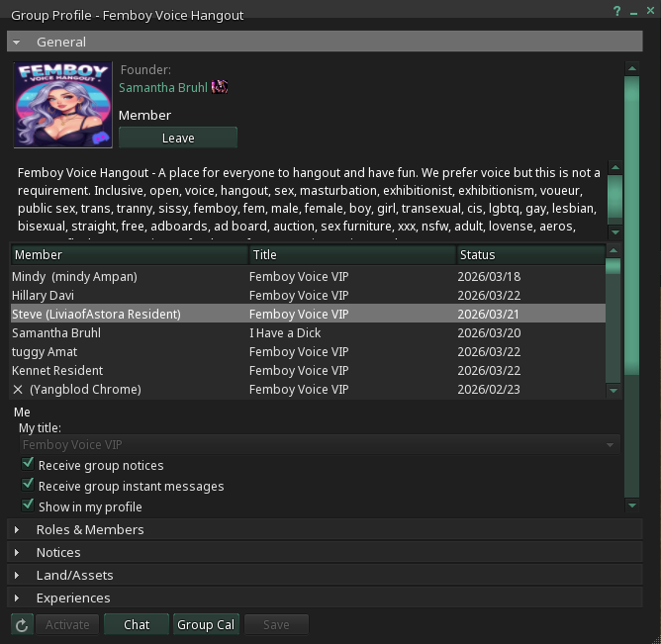Viewport: 661px width, 644px height.
Task: Select member row (Yangblod Chrome)
Action: [308, 389]
